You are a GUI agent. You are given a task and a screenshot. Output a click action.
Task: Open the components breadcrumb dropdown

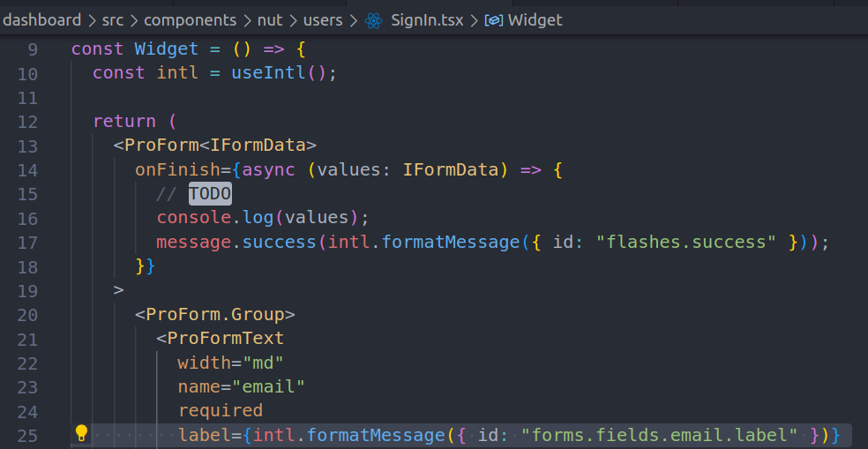point(190,19)
